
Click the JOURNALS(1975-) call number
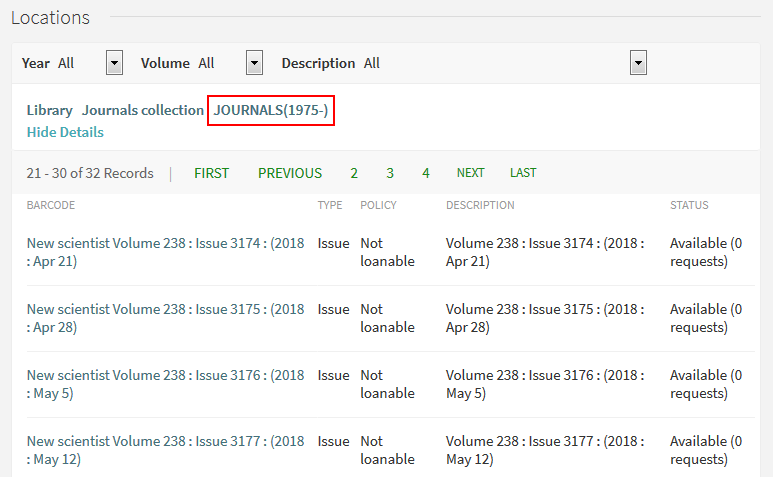pyautogui.click(x=271, y=110)
